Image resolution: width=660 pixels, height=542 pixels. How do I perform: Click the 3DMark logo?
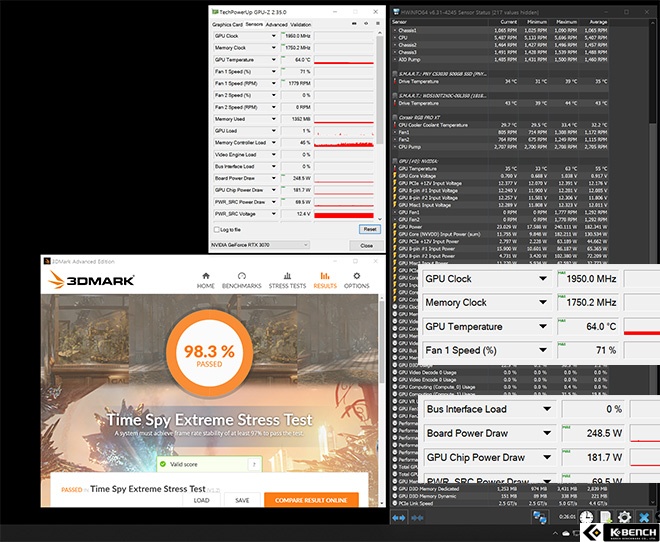pos(91,280)
